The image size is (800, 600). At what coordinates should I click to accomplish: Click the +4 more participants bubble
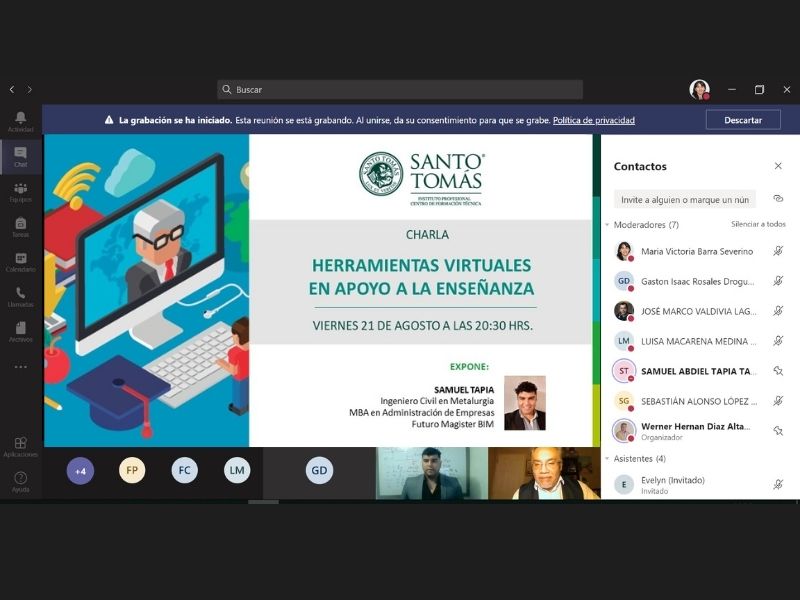click(80, 471)
